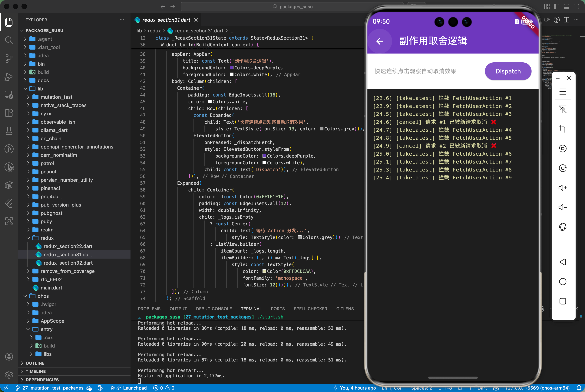Screen dimensions: 585x392
Task: Click emulator volume up button
Action: tap(563, 188)
